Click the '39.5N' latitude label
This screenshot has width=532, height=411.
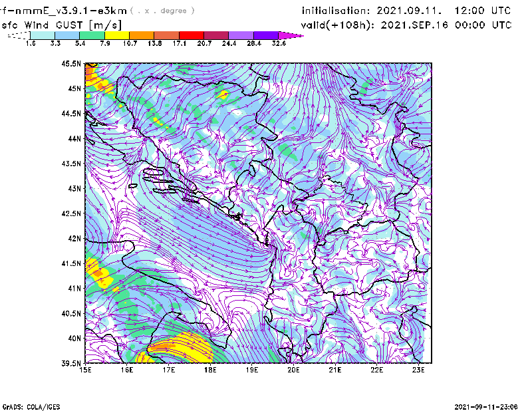(71, 364)
